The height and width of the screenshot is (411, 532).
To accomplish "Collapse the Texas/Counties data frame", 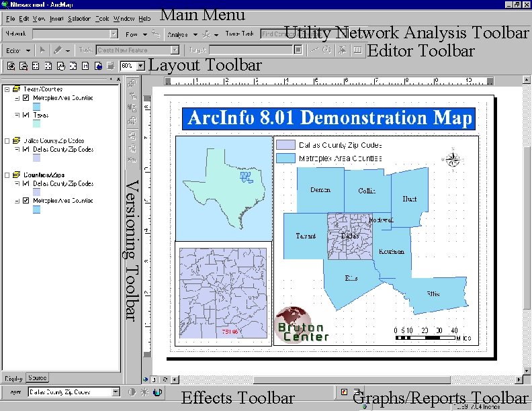I will (7, 89).
